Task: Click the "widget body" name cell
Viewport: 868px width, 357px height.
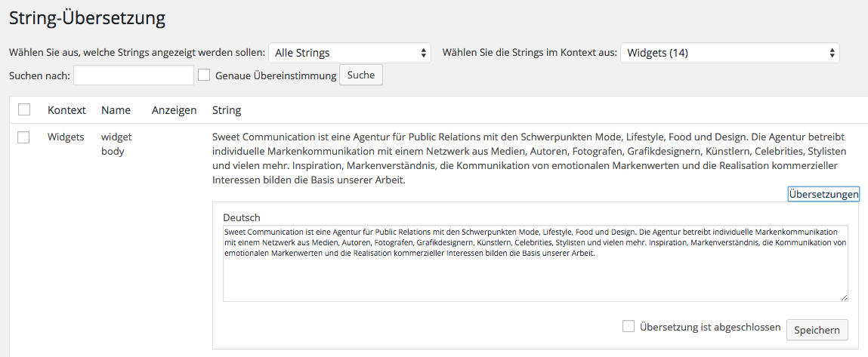Action: click(116, 144)
